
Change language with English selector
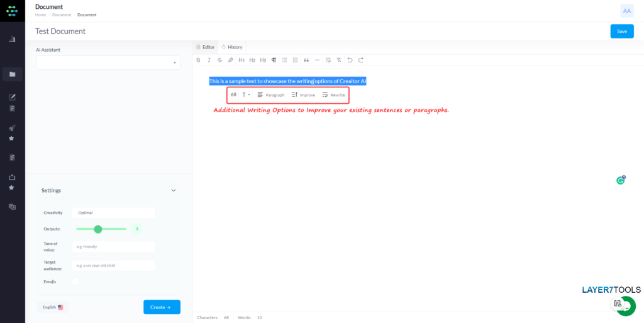coord(53,307)
